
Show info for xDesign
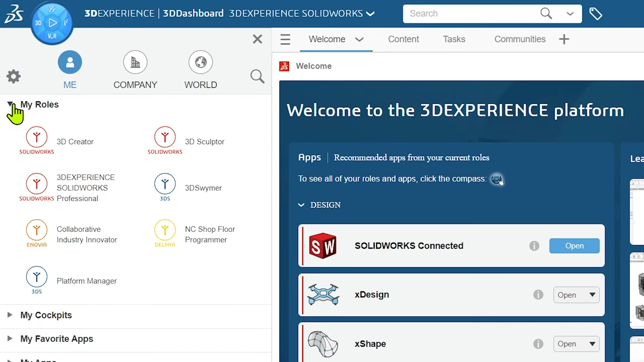[x=538, y=295]
